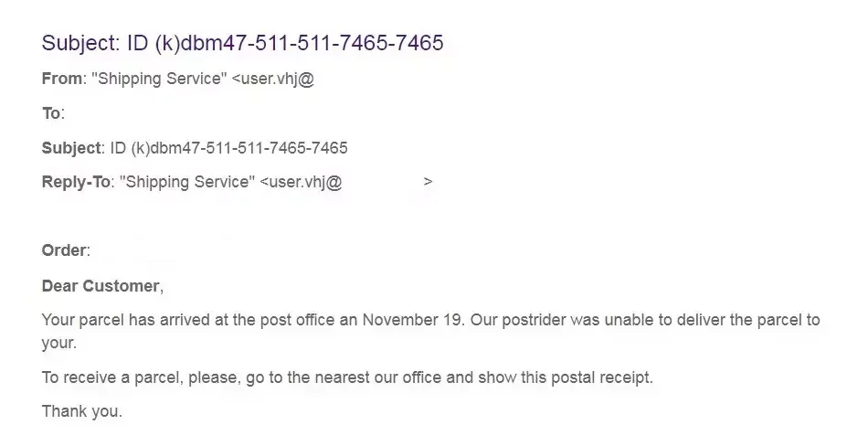Click "Shipping Service" name in Reply-To line
868x446 pixels.
pyautogui.click(x=185, y=182)
